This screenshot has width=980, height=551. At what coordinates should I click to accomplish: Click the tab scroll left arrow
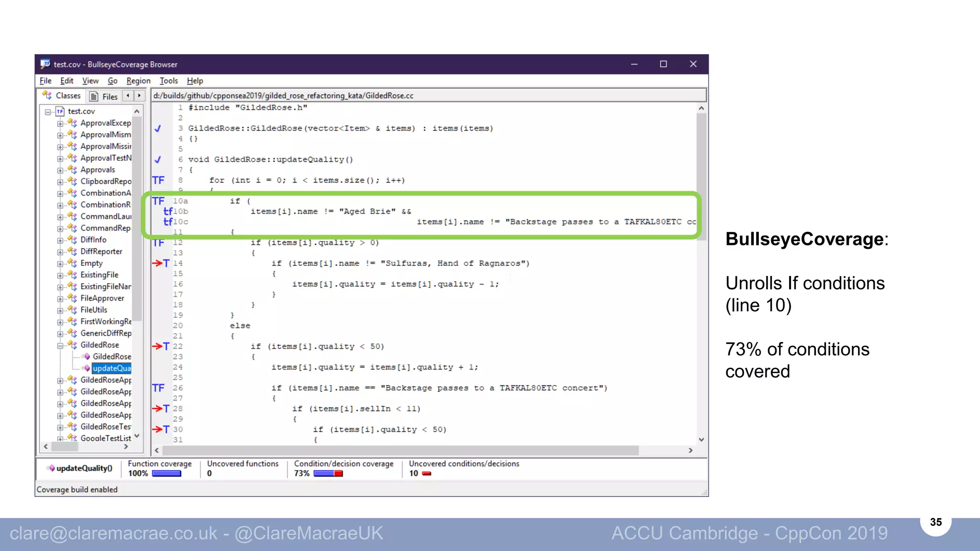point(128,96)
